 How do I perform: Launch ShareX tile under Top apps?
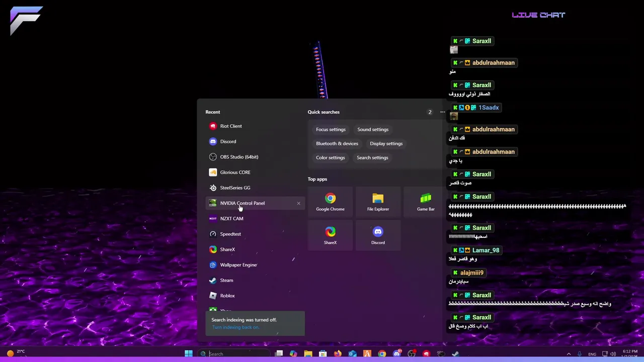pos(330,235)
